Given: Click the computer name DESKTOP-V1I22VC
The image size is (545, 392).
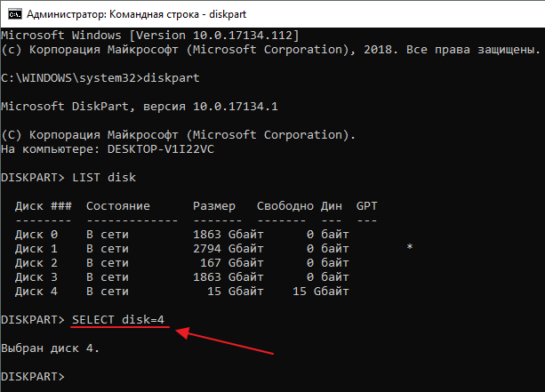Looking at the screenshot, I should pos(161,149).
